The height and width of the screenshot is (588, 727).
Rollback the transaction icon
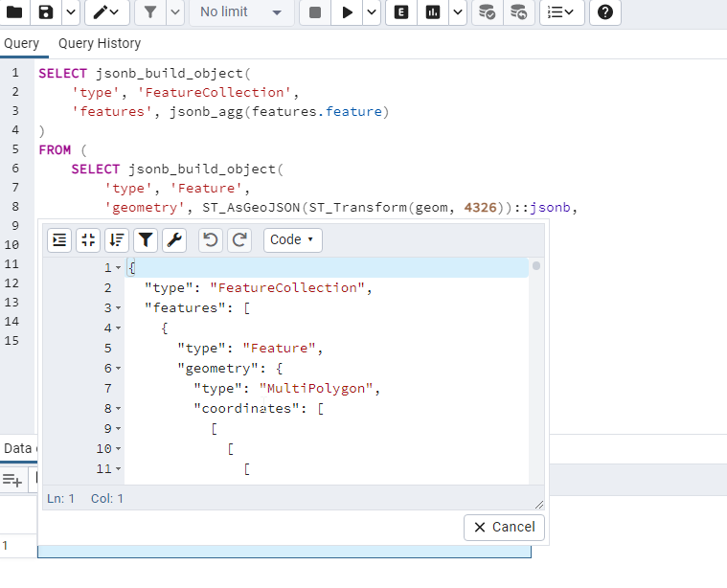pyautogui.click(x=518, y=12)
